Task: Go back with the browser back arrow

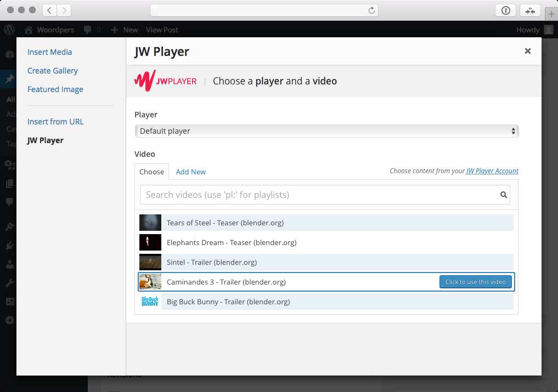Action: (x=49, y=10)
